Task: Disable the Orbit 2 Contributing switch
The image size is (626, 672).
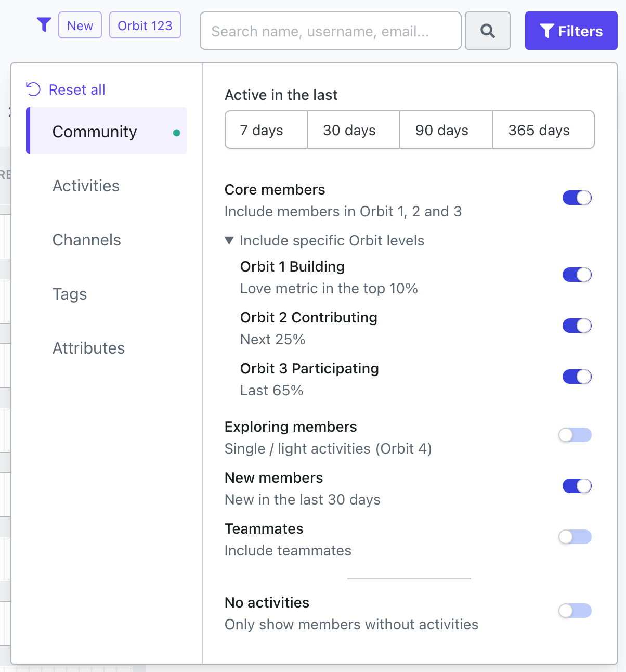Action: [x=577, y=326]
